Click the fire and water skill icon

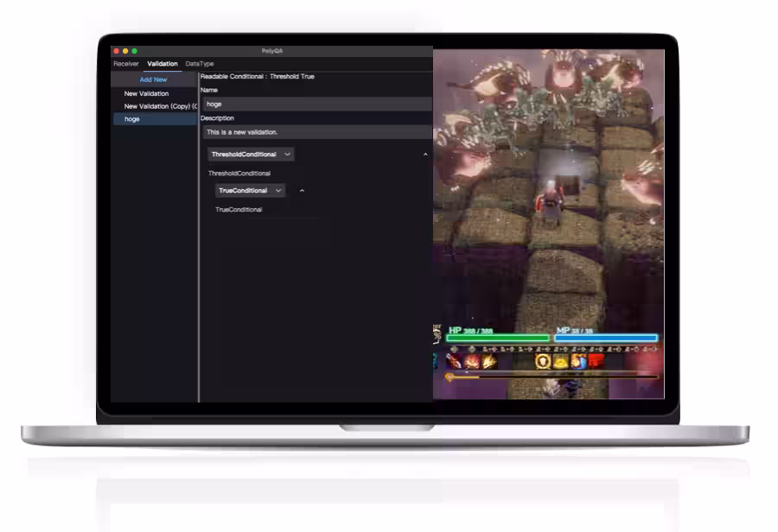[578, 361]
